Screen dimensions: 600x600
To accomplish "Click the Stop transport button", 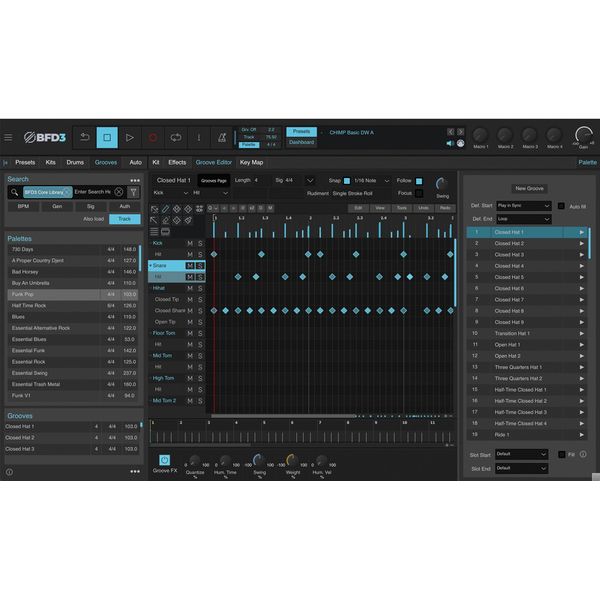I will 107,137.
